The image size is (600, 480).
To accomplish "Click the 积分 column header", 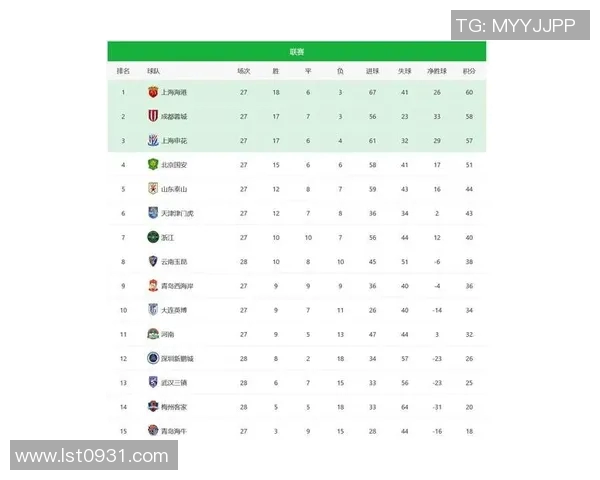I will pyautogui.click(x=468, y=71).
